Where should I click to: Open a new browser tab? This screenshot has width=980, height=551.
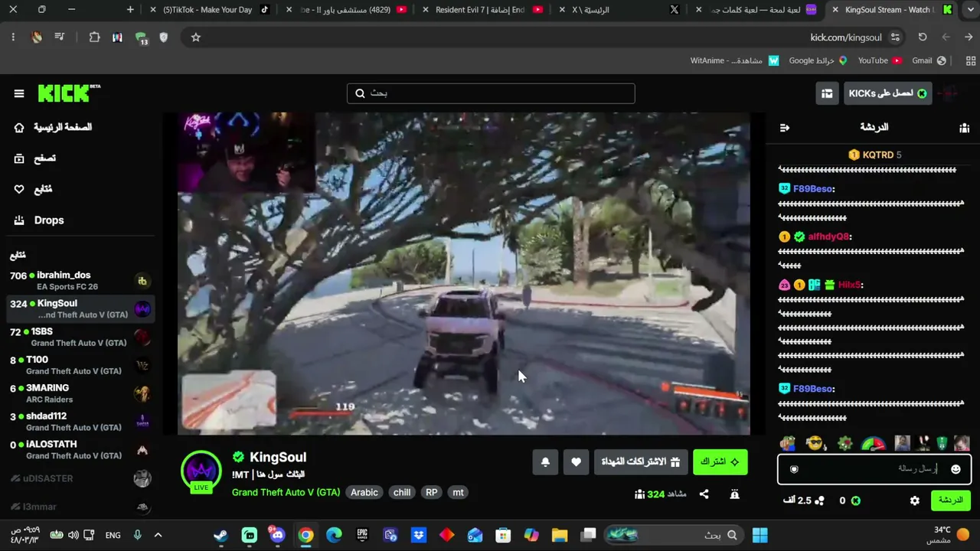(130, 10)
